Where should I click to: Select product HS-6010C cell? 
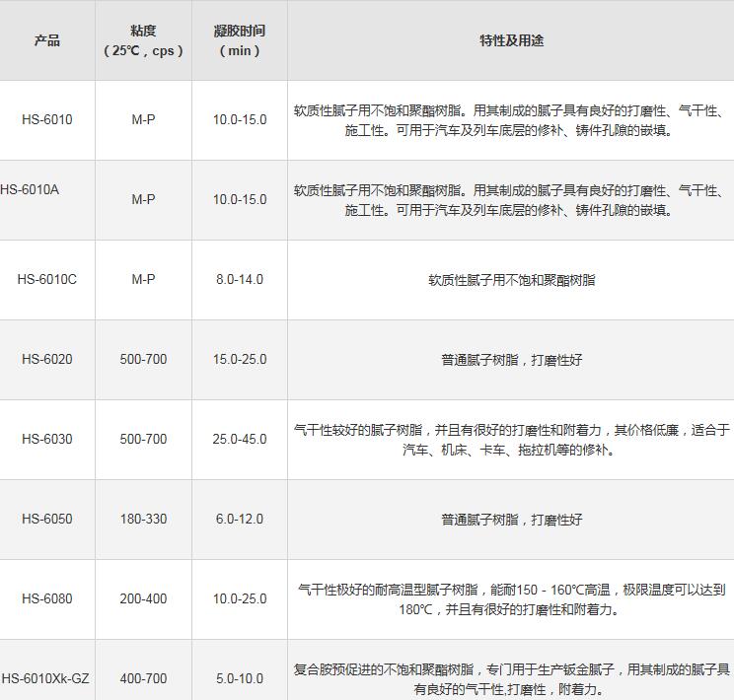click(x=47, y=279)
